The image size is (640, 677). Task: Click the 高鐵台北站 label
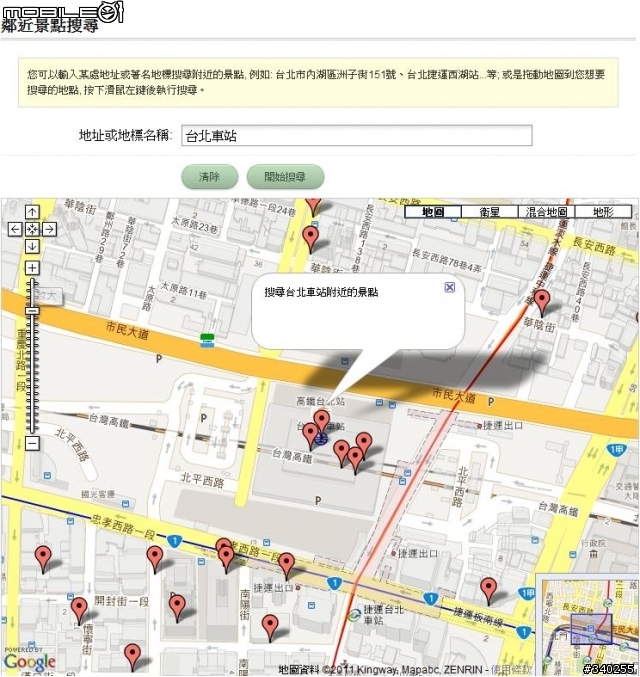320,402
